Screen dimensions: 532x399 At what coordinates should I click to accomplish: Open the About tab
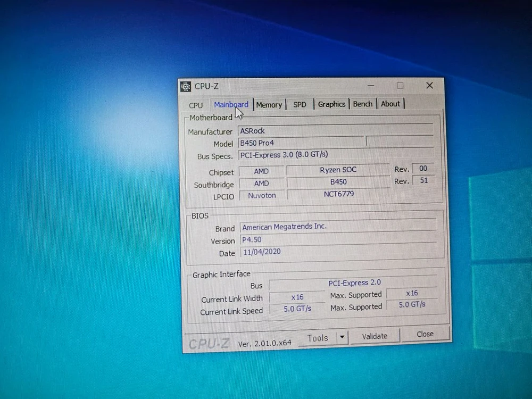click(390, 104)
